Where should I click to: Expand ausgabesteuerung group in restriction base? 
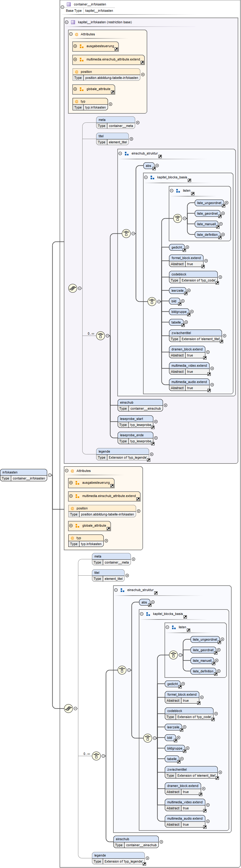[x=75, y=46]
